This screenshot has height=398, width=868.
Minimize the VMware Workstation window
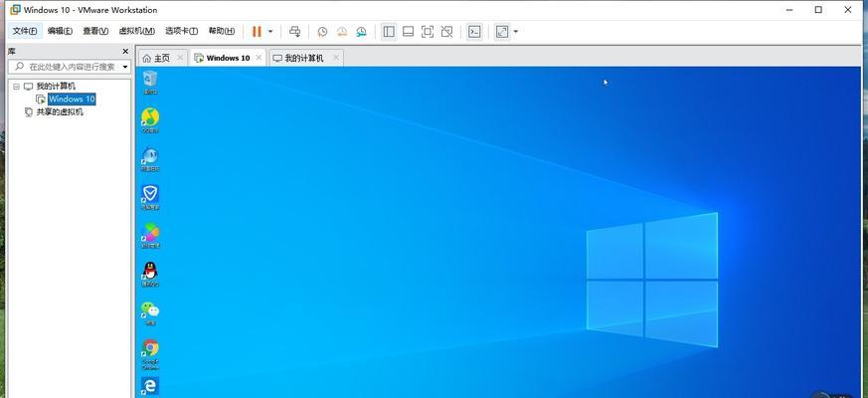(788, 9)
